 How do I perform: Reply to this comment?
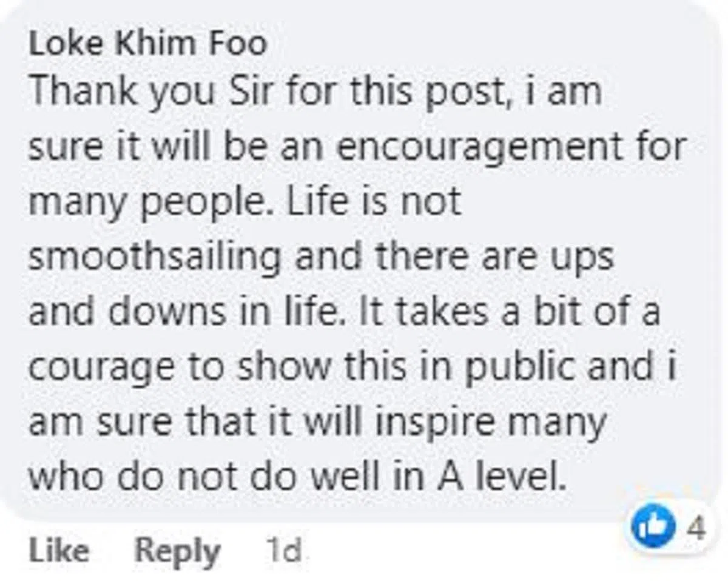click(177, 551)
